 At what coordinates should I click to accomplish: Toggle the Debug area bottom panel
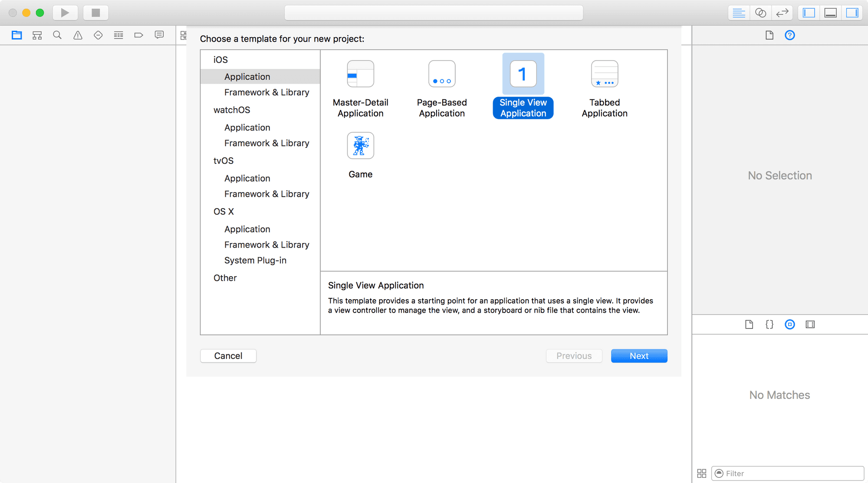coord(831,13)
